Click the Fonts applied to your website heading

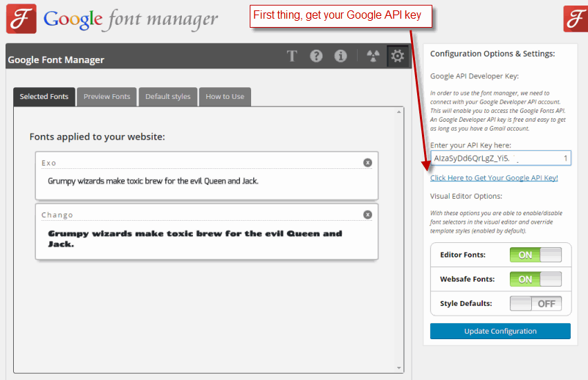[x=97, y=136]
